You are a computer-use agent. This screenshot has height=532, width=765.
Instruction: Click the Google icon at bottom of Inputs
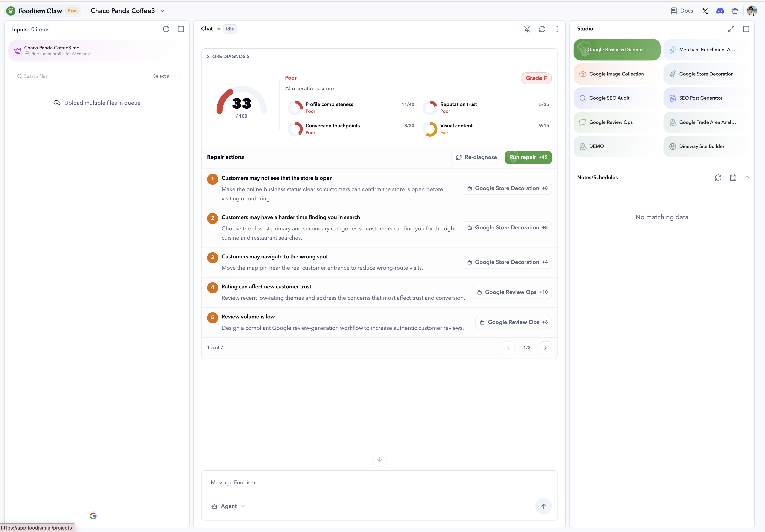[x=93, y=516]
